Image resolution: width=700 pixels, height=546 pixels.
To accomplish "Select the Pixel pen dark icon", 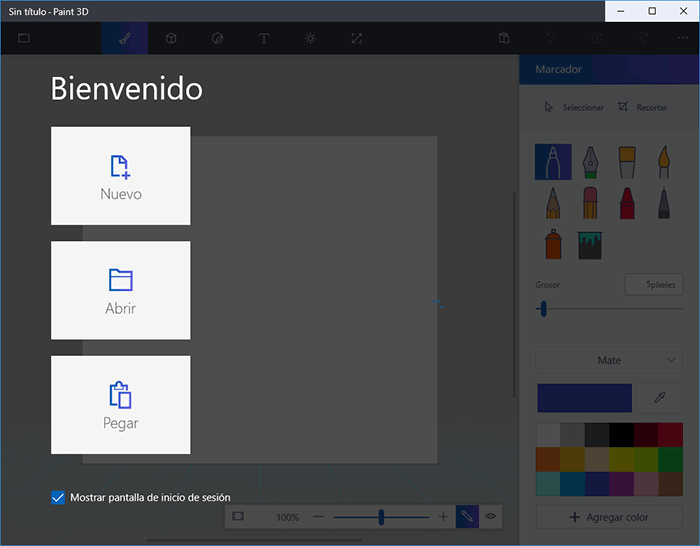I will coord(664,203).
